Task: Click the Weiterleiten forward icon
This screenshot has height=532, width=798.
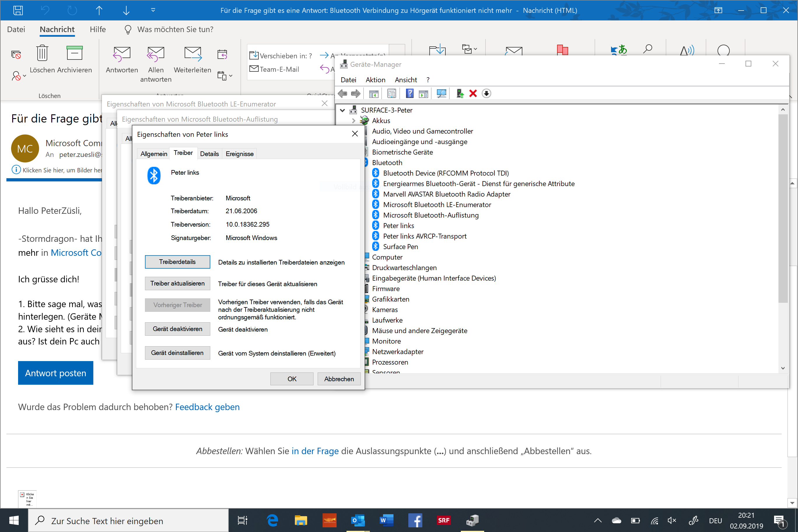Action: (x=192, y=54)
